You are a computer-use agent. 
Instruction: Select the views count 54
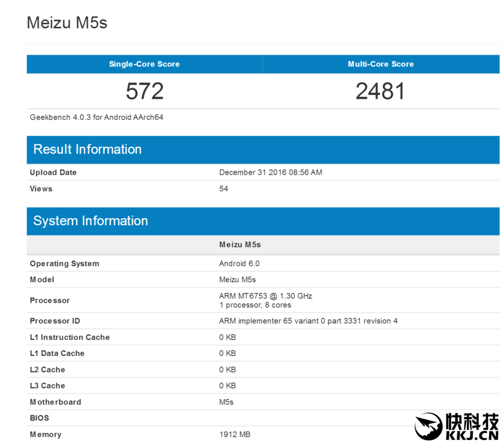point(223,189)
